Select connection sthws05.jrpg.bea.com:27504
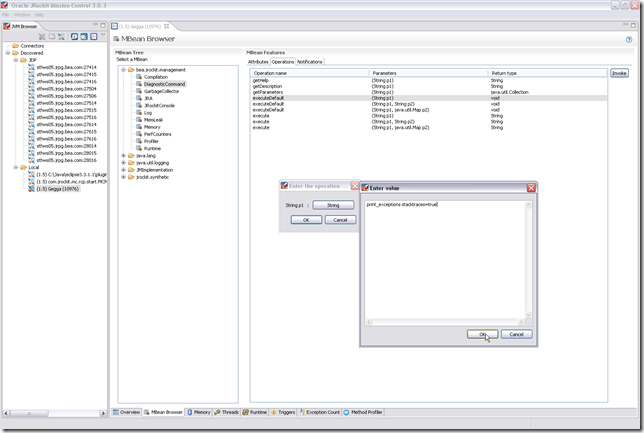644x433 pixels. 66,88
